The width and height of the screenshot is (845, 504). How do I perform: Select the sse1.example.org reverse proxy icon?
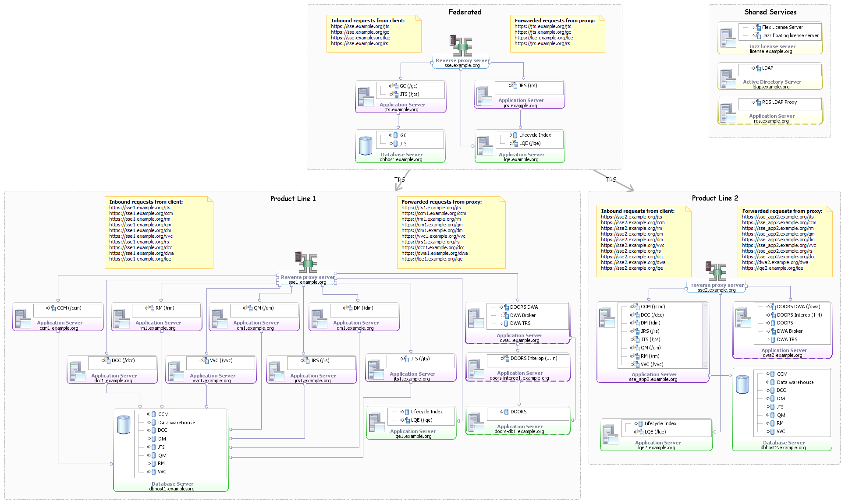(x=306, y=262)
